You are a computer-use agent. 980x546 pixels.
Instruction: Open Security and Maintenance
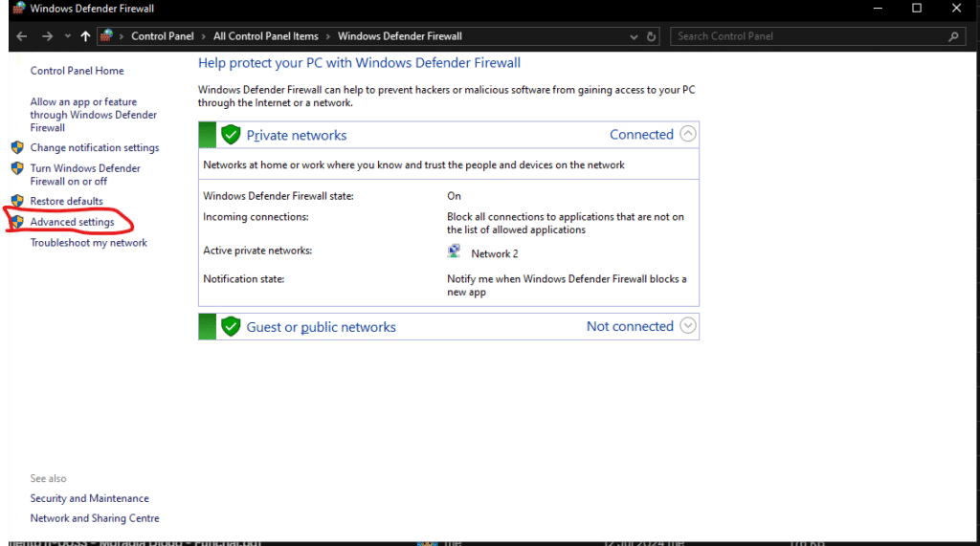89,498
